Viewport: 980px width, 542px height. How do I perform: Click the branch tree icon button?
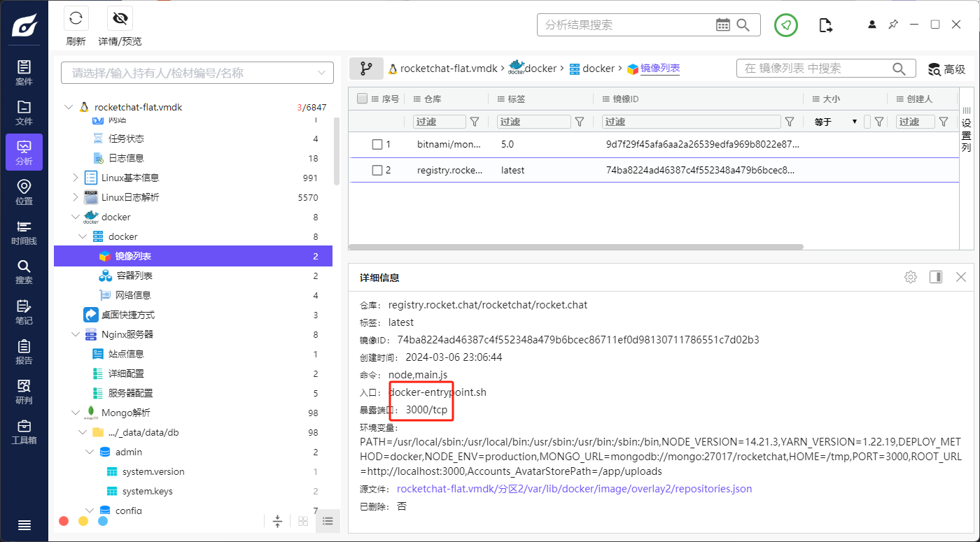pos(366,69)
